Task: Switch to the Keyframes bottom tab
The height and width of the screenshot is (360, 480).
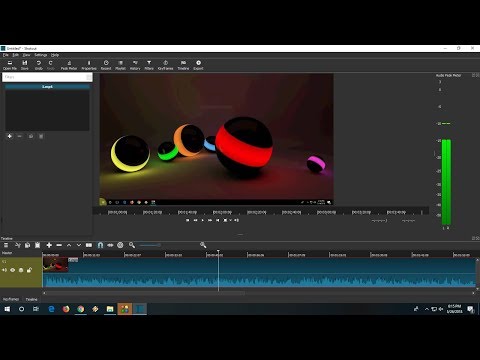Action: pos(11,299)
